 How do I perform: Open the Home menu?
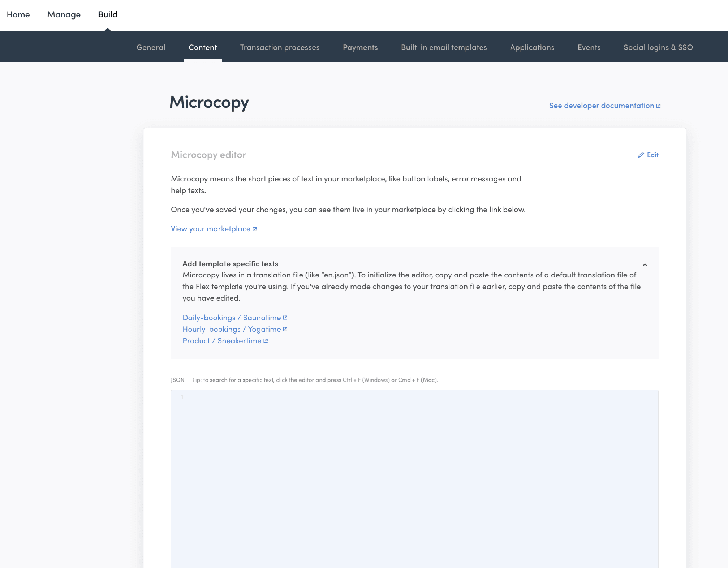click(x=18, y=14)
